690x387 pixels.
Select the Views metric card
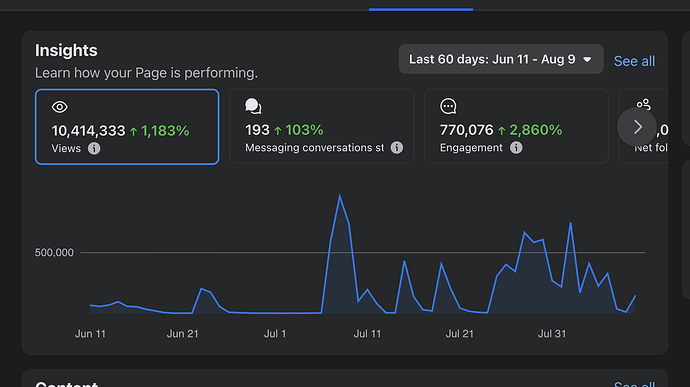[127, 127]
